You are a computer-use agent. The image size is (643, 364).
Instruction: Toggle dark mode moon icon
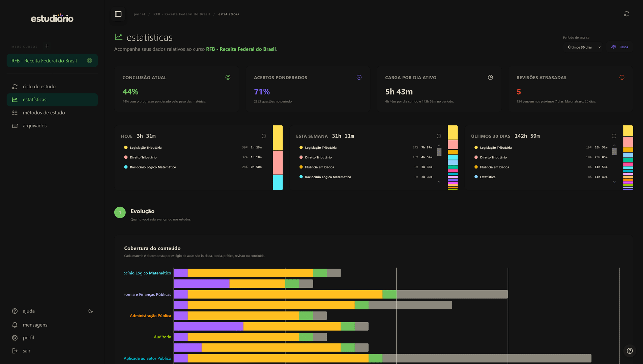coord(91,311)
